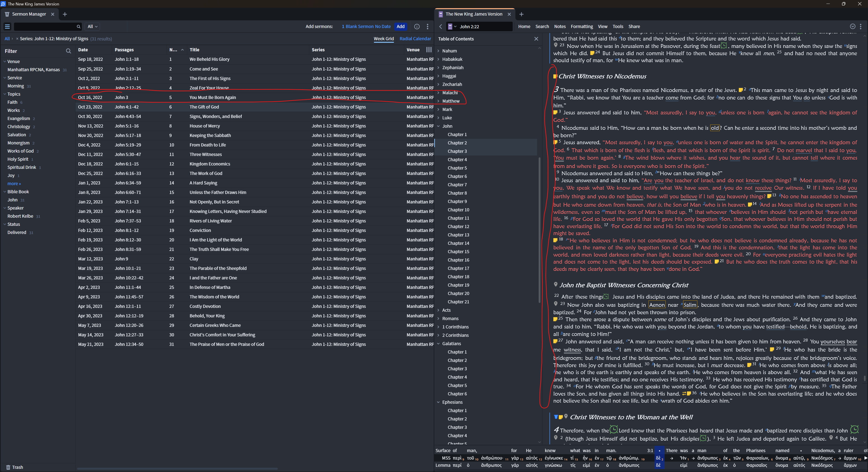This screenshot has height=472, width=868.
Task: Close the New King James Version tab
Action: click(509, 14)
